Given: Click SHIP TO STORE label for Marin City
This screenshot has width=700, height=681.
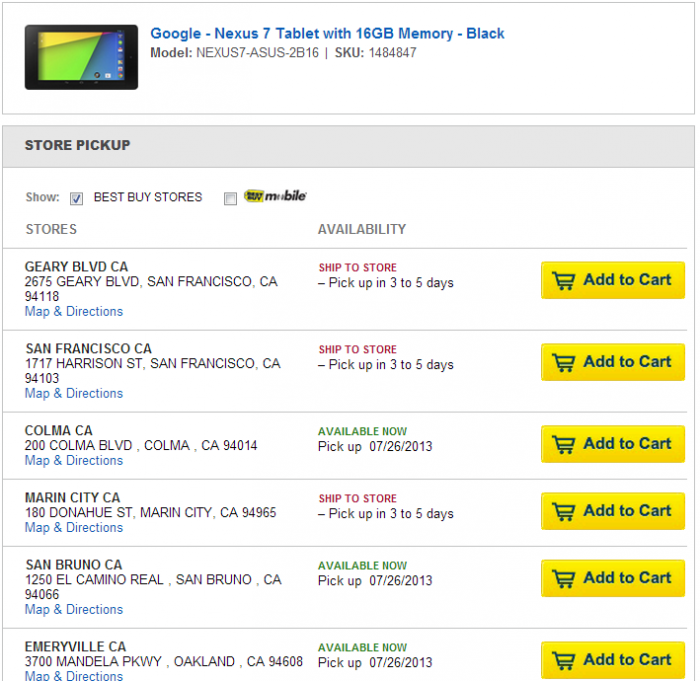Looking at the screenshot, I should 358,498.
